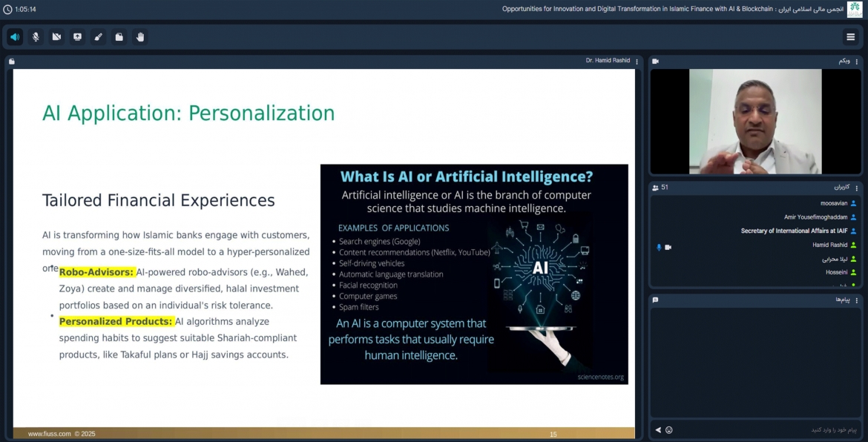The image size is (868, 442).
Task: Click the users count icon showing 51
Action: coord(655,188)
